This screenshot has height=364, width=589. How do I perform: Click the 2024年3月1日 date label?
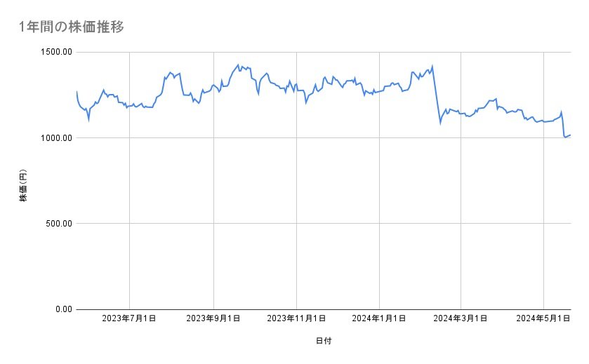tap(461, 319)
